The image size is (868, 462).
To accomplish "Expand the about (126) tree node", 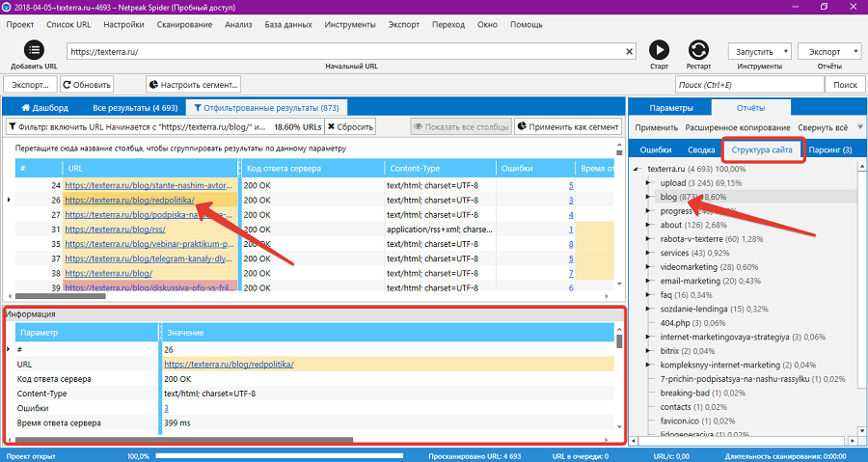I will click(649, 225).
